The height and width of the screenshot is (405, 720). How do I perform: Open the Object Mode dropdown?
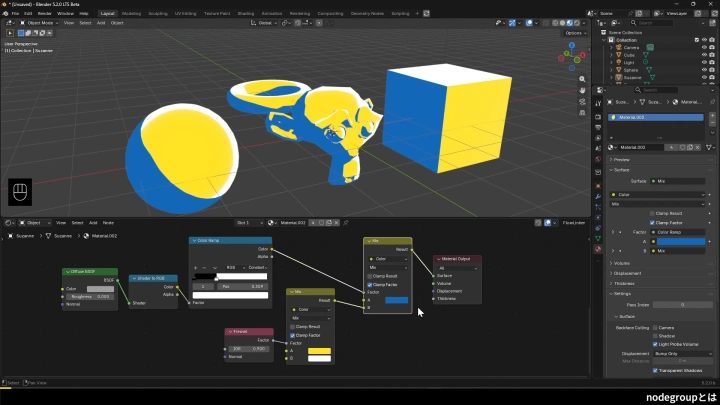point(39,23)
